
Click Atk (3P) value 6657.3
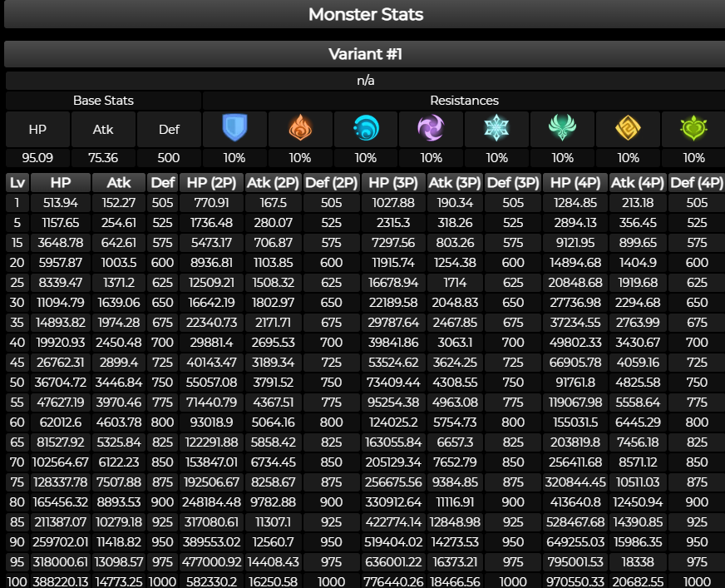(x=455, y=442)
